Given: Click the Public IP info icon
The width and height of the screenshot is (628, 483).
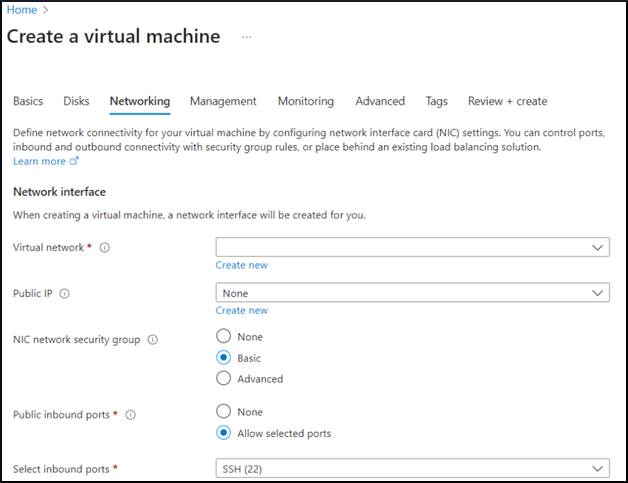Looking at the screenshot, I should coord(65,294).
